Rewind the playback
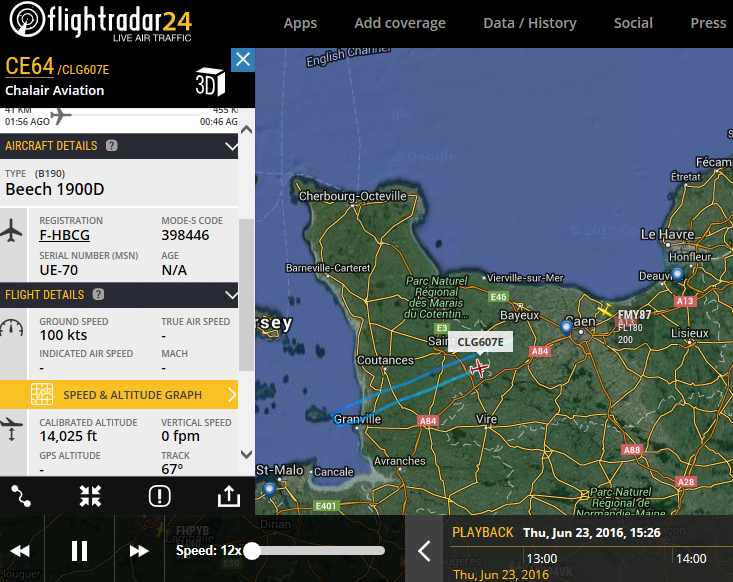 20,551
